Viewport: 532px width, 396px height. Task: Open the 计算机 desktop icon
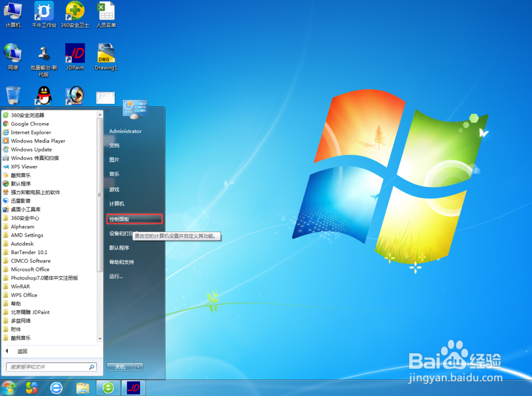pos(13,15)
